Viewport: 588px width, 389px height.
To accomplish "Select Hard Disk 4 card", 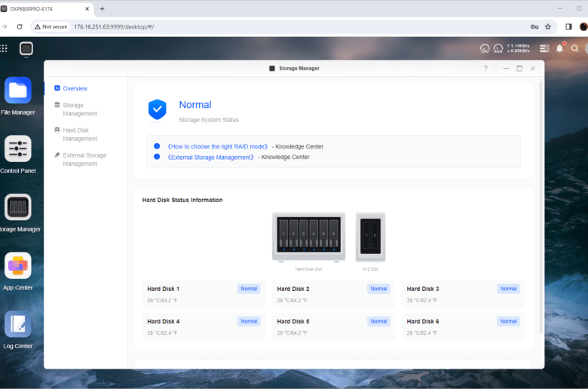I will (x=204, y=326).
